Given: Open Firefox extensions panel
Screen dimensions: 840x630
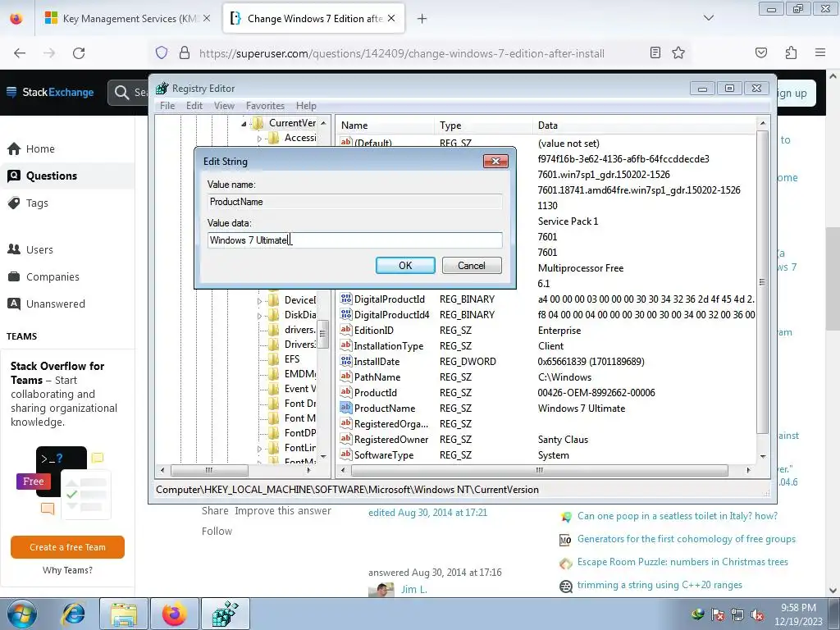Looking at the screenshot, I should pyautogui.click(x=791, y=52).
